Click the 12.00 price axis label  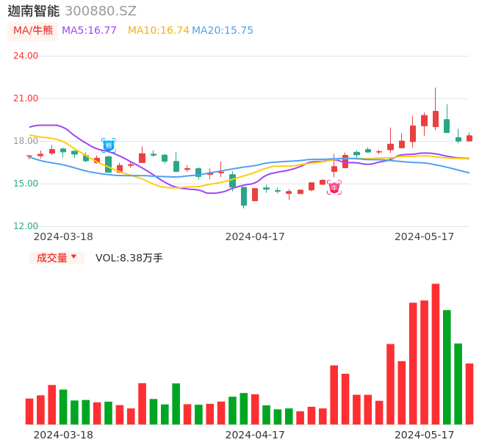coord(26,226)
